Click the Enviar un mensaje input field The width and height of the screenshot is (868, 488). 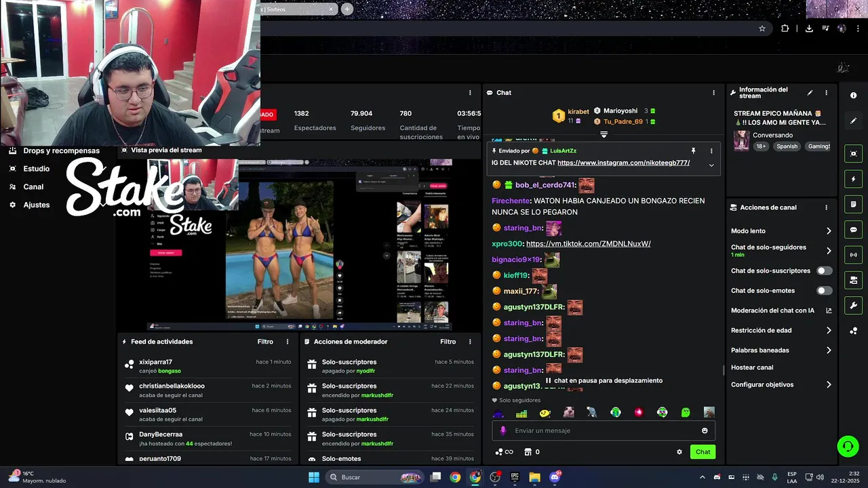coord(604,430)
